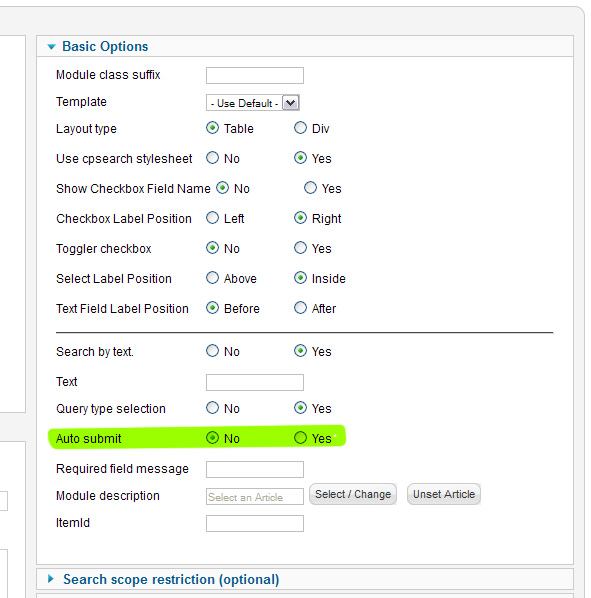
Task: Click the Select / Change button
Action: [x=353, y=494]
